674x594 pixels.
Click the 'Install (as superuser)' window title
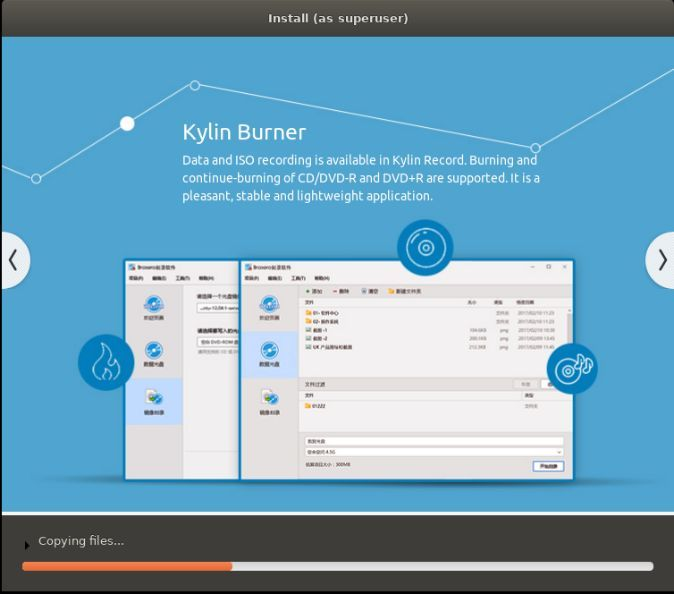338,18
